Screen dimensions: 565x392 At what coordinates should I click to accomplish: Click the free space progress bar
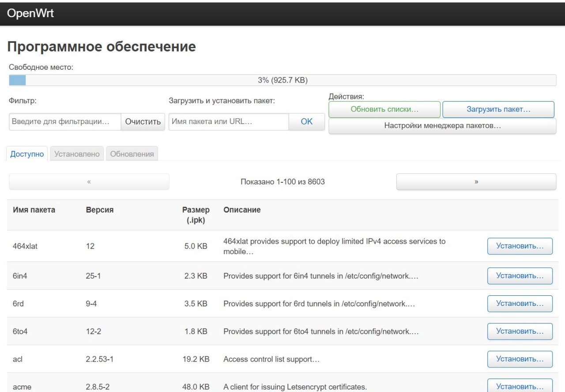pos(282,80)
